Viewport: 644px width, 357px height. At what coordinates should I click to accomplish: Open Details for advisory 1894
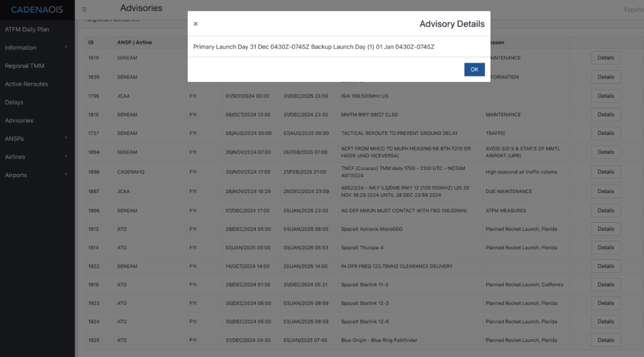click(605, 152)
